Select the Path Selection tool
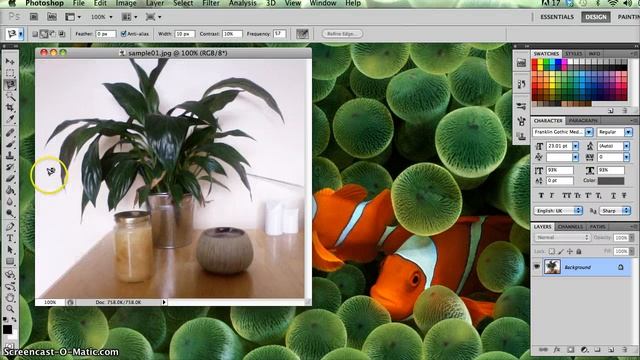Viewport: 640px width, 360px height. (10, 250)
